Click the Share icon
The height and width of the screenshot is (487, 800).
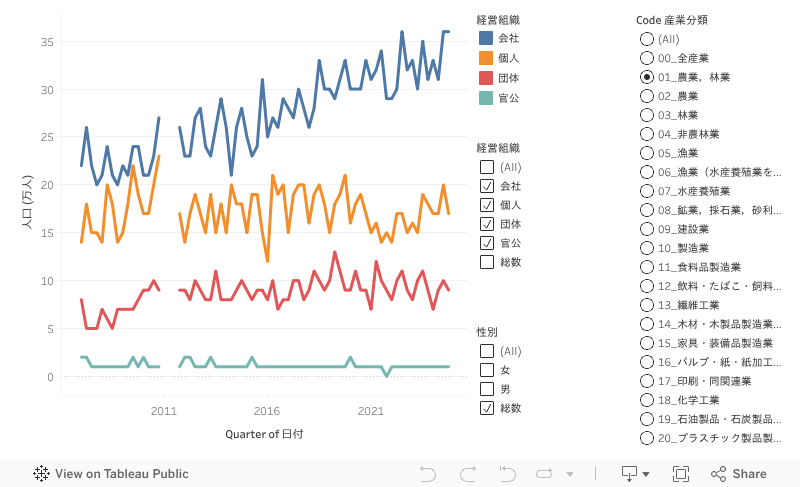(718, 474)
